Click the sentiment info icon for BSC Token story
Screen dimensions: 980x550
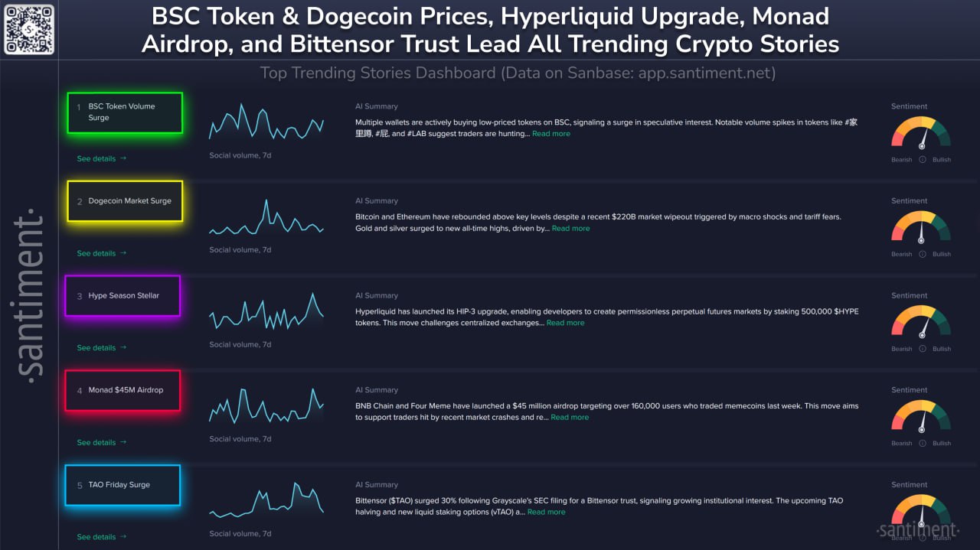pos(922,160)
